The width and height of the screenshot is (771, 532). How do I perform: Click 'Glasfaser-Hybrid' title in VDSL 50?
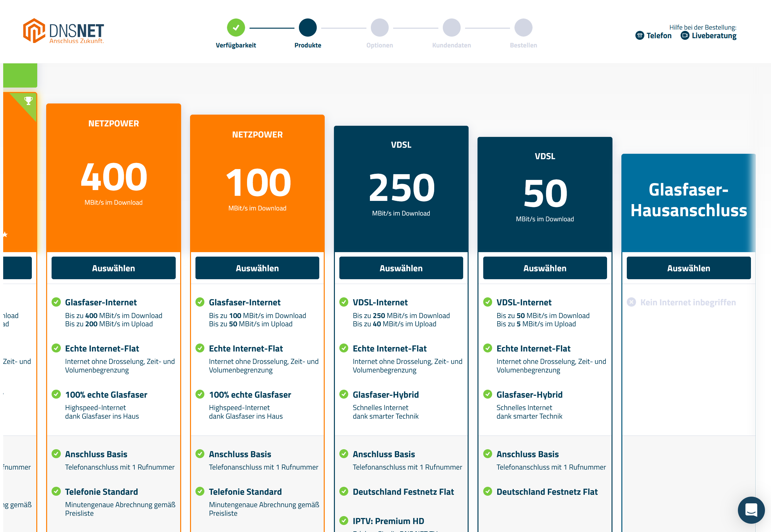(529, 395)
